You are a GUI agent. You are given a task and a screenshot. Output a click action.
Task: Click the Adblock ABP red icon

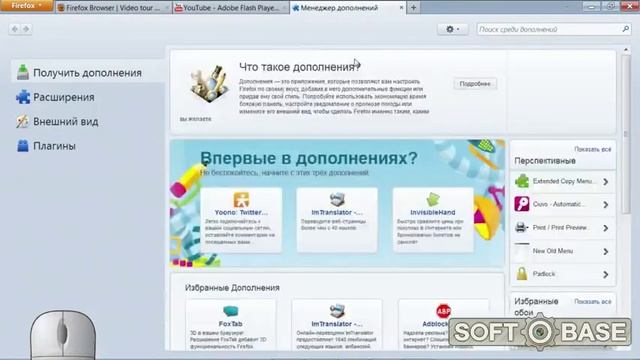[x=443, y=311]
